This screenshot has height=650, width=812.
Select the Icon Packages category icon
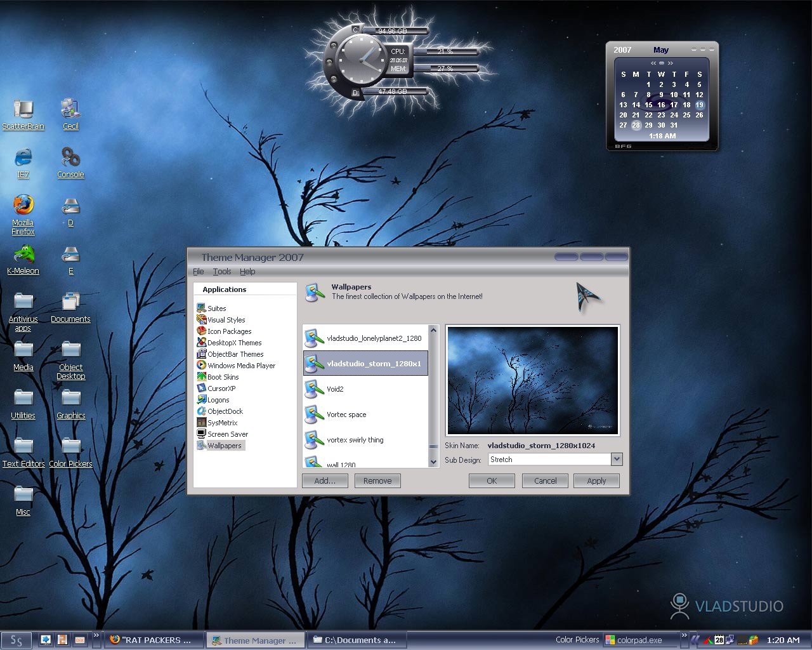201,331
